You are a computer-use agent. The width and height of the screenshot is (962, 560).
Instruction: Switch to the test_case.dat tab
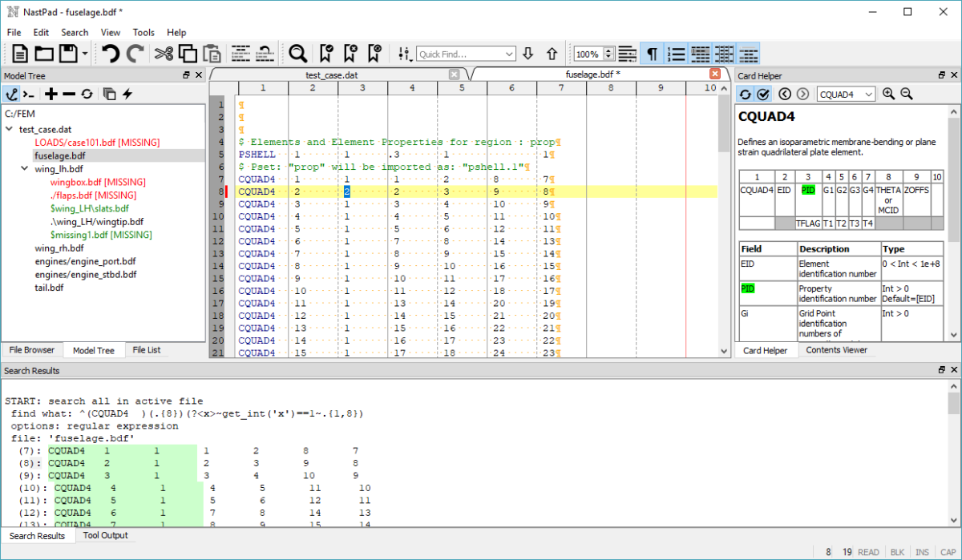tap(333, 74)
